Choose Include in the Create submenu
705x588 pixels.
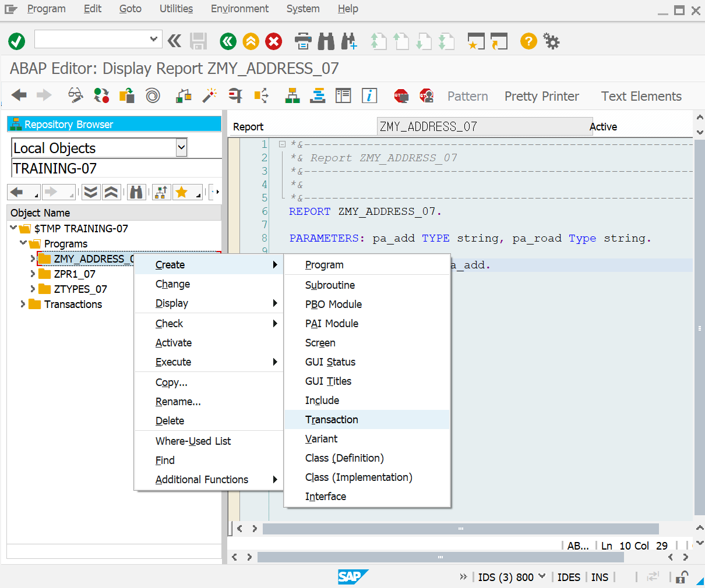coord(367,401)
